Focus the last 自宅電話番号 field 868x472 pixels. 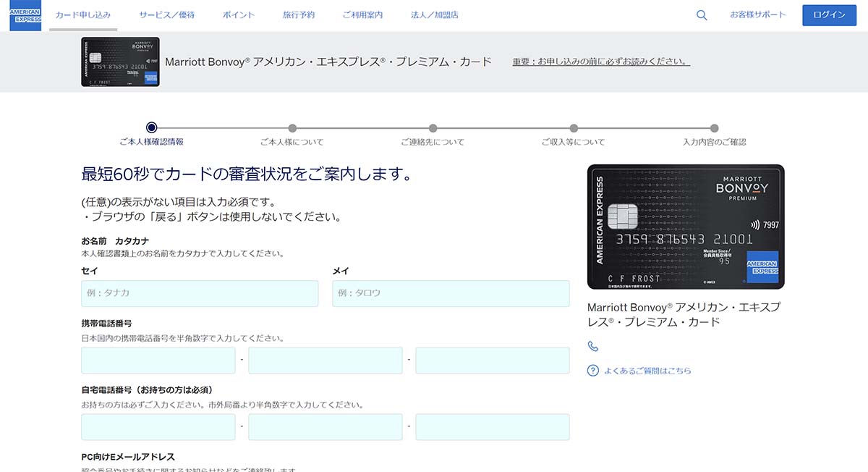[493, 427]
